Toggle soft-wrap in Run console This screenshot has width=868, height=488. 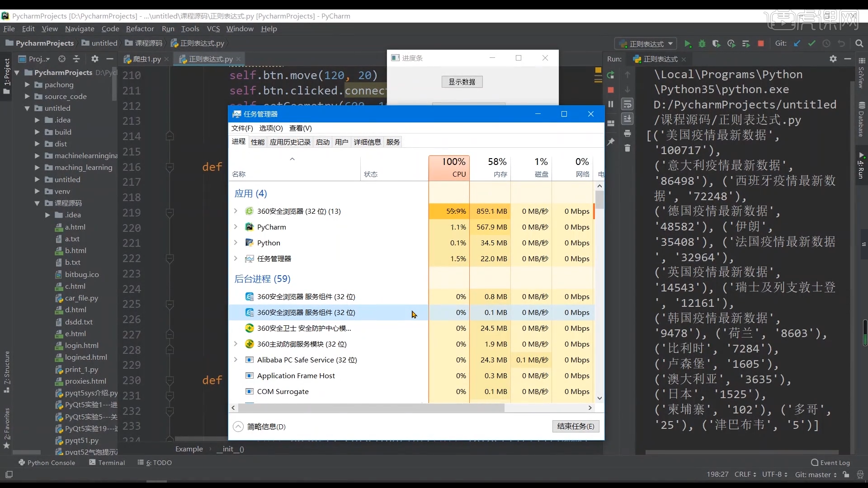click(627, 104)
